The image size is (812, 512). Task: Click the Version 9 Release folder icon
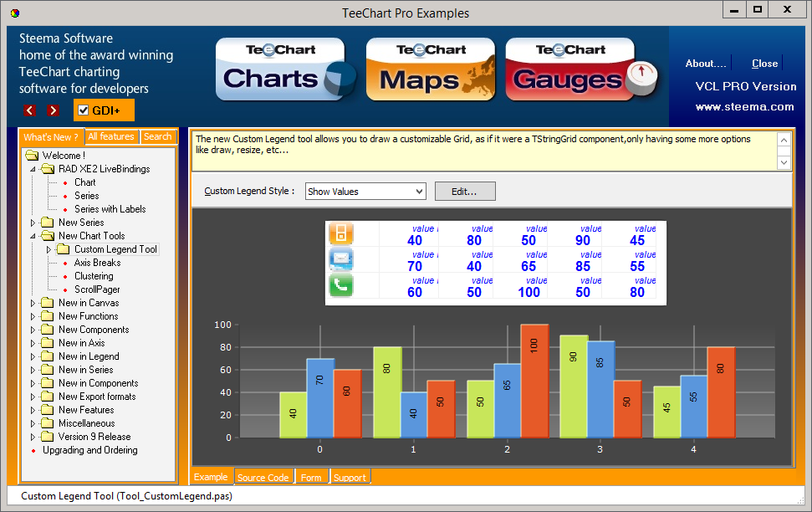(47, 437)
